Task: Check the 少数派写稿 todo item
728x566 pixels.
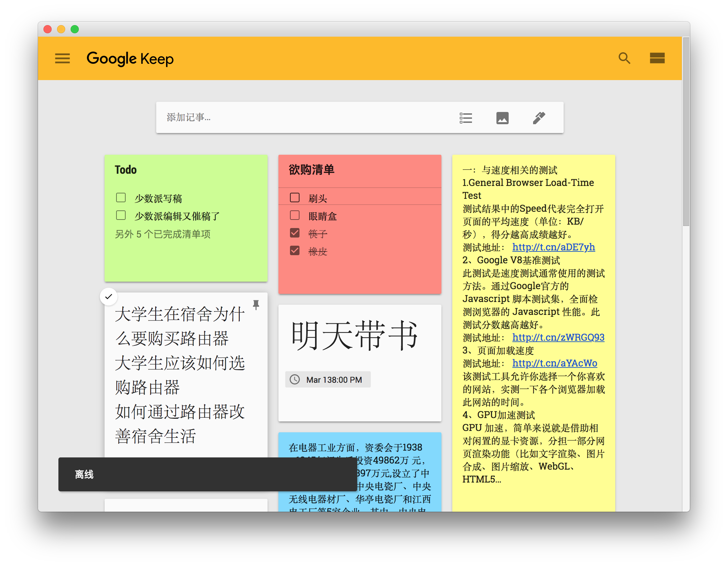Action: [121, 197]
